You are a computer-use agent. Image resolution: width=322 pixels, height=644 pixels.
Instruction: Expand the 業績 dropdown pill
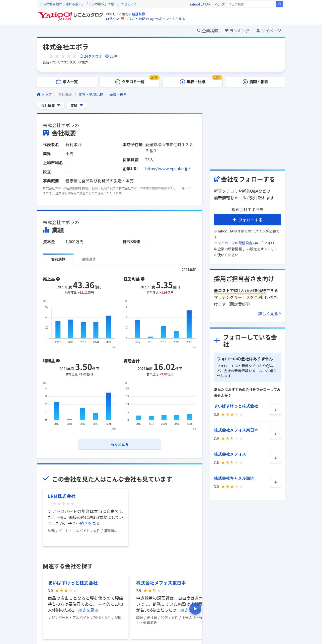(77, 105)
